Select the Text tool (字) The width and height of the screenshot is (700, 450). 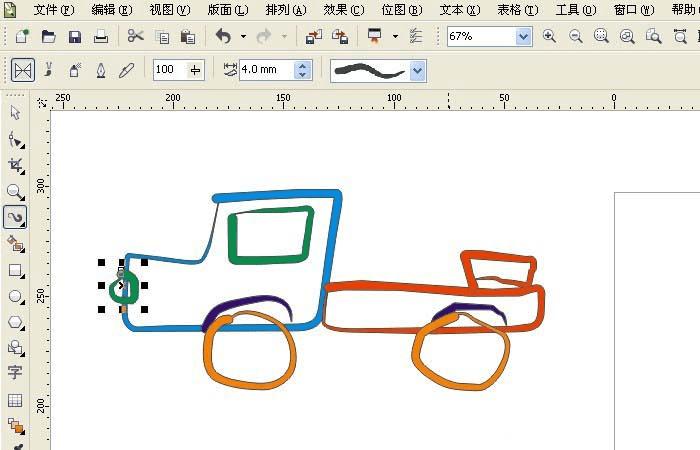pyautogui.click(x=15, y=372)
